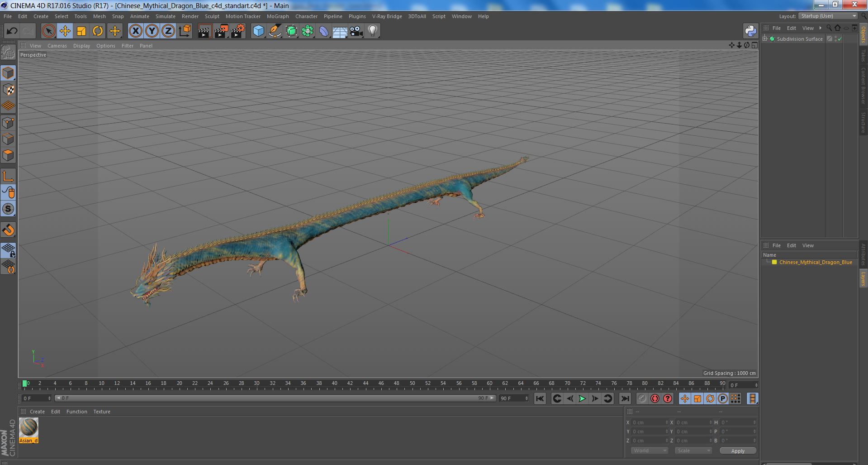This screenshot has height=465, width=868.
Task: Add a camera object
Action: (356, 31)
